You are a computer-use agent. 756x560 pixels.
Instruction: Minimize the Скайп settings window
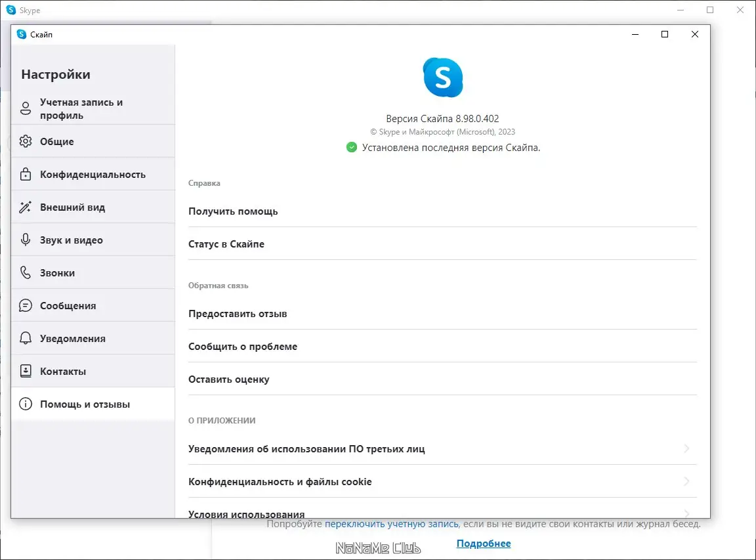[x=635, y=34]
